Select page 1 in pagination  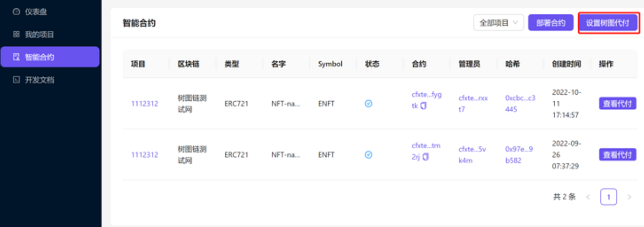[608, 197]
